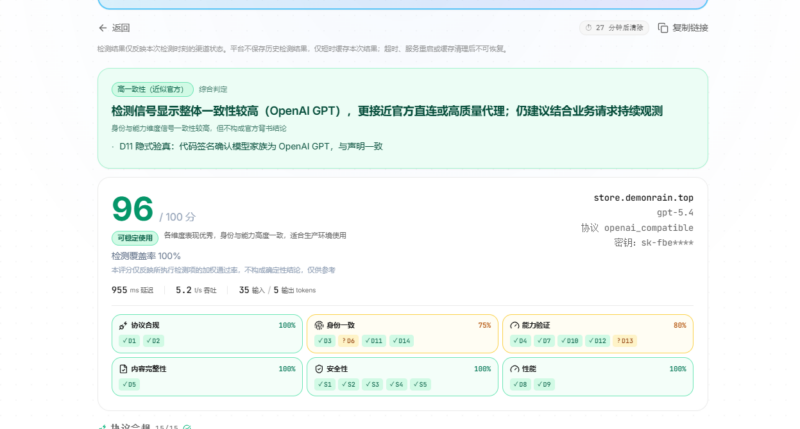
Task: Select the uncertain D6 chip
Action: (348, 341)
